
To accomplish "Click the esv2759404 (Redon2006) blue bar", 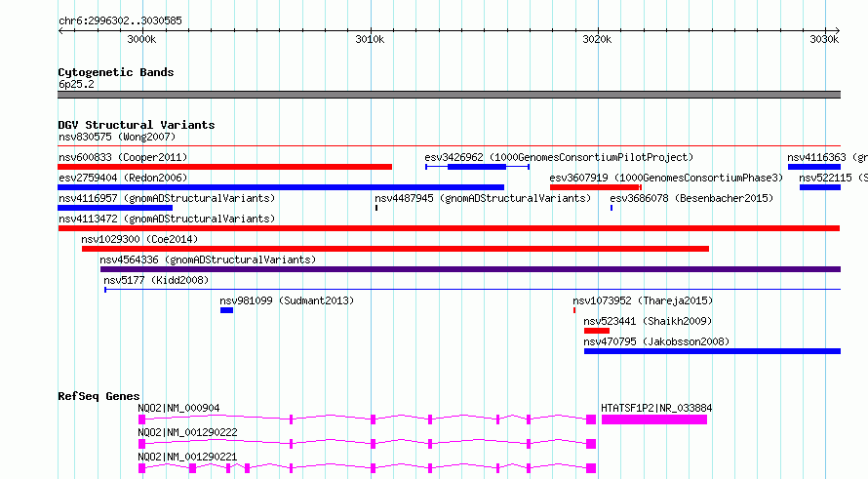I will click(x=281, y=187).
